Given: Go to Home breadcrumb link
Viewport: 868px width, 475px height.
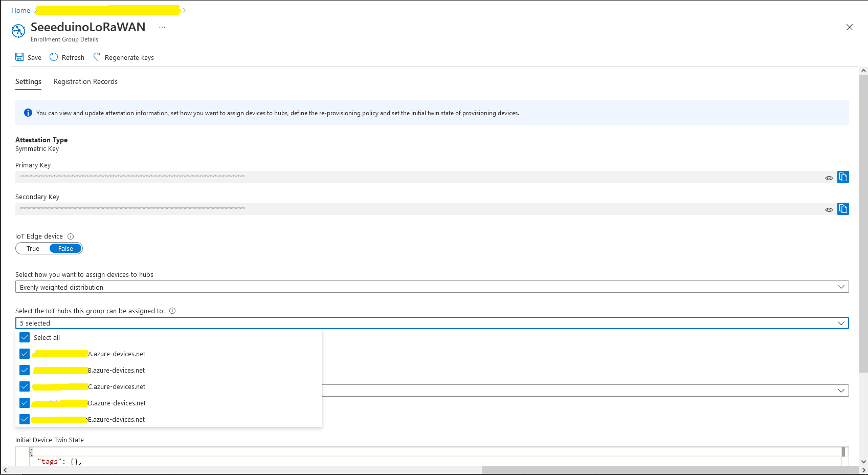Looking at the screenshot, I should click(x=20, y=10).
